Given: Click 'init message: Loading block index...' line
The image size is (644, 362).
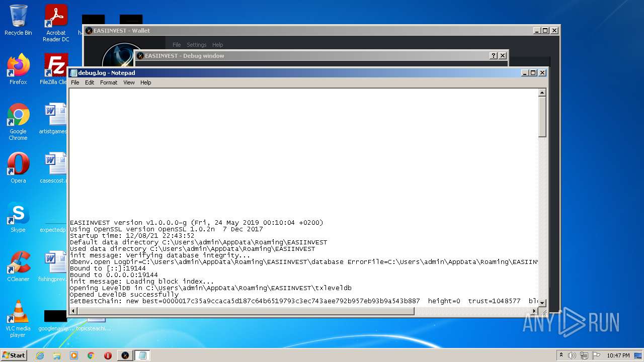Looking at the screenshot, I should tap(142, 282).
